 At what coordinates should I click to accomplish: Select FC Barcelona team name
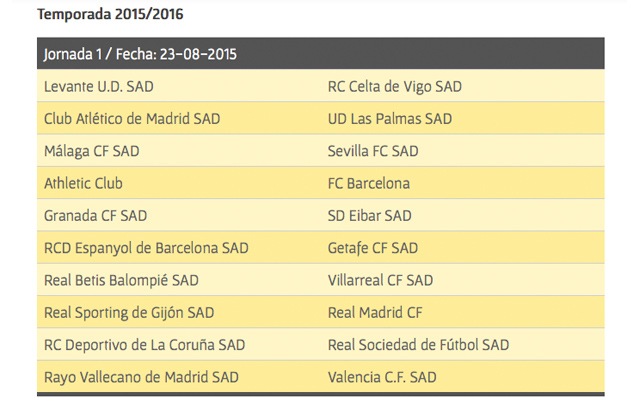point(369,184)
